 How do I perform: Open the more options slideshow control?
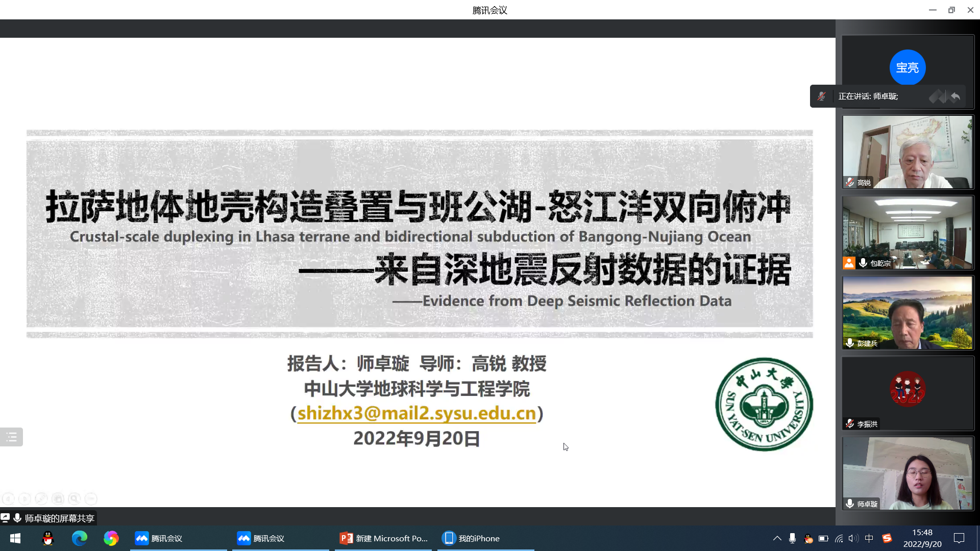click(x=91, y=498)
